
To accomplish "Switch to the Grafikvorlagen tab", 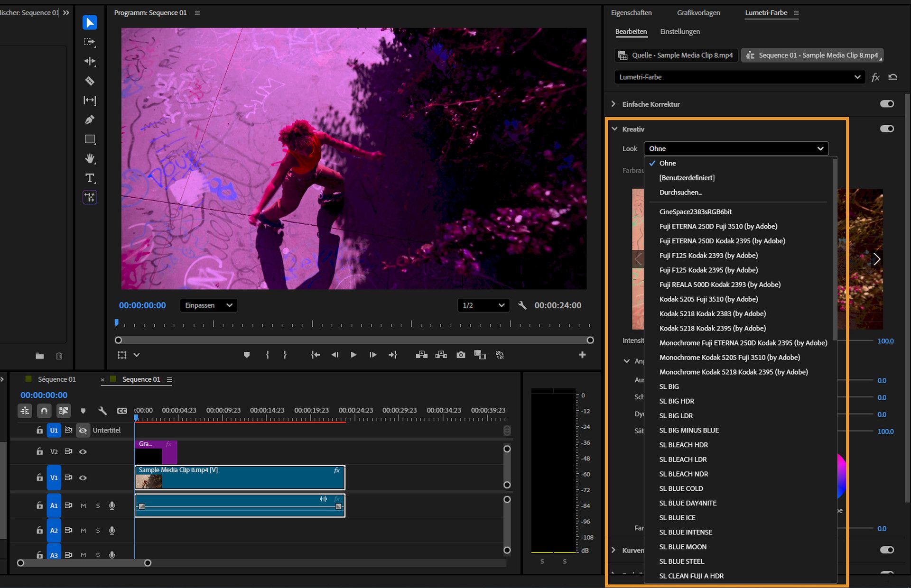I will (698, 13).
